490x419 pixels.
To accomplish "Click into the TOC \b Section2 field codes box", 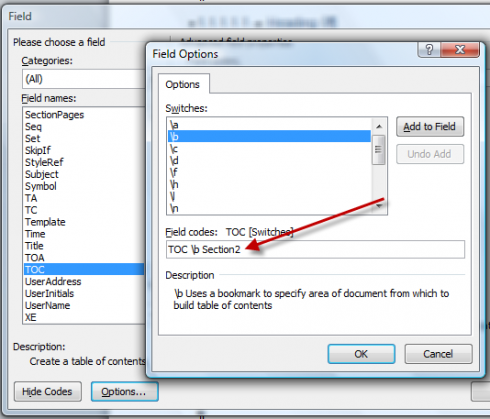I will 315,249.
